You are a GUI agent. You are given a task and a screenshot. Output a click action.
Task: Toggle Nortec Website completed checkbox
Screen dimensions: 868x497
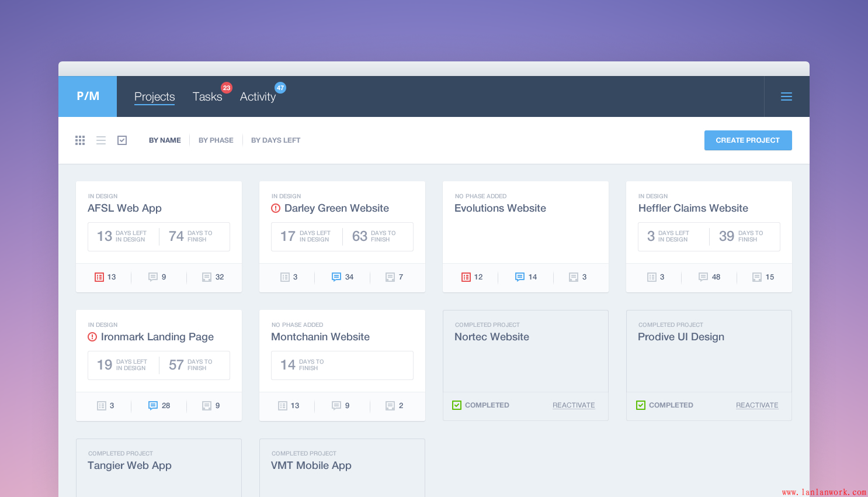[x=457, y=405]
